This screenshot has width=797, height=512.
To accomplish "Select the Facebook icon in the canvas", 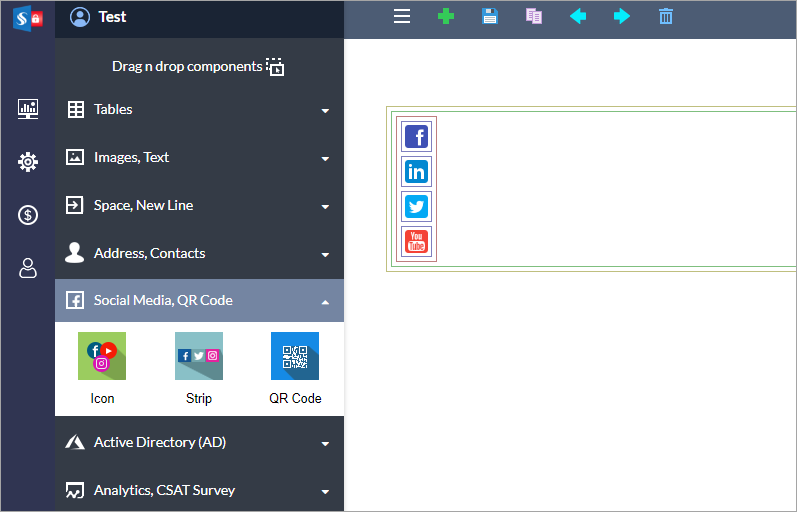I will [416, 136].
